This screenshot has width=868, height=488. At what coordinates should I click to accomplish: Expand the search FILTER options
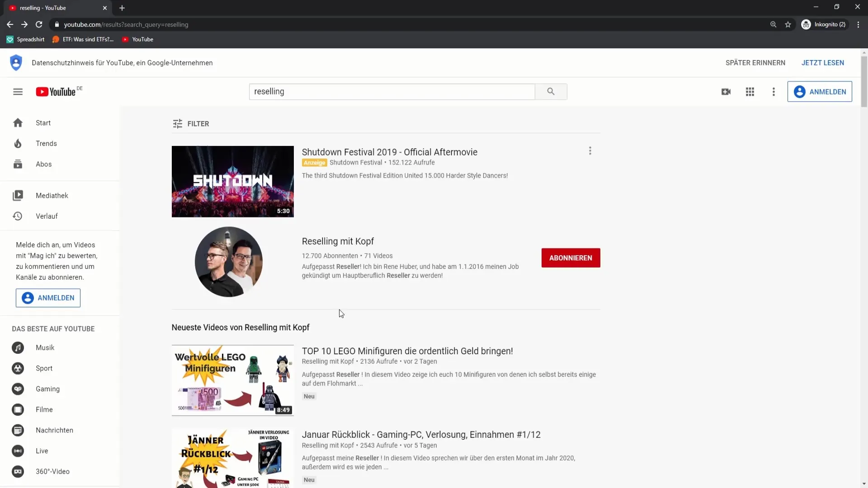coord(191,124)
